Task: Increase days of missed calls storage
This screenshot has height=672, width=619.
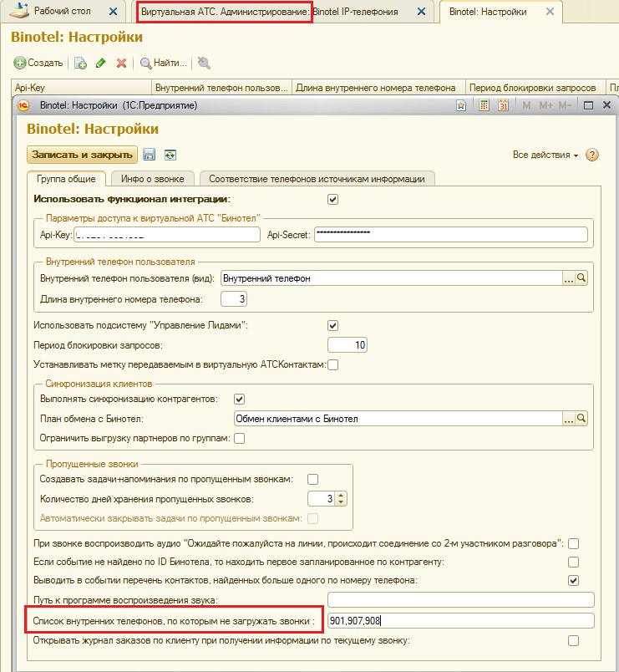Action: tap(341, 495)
